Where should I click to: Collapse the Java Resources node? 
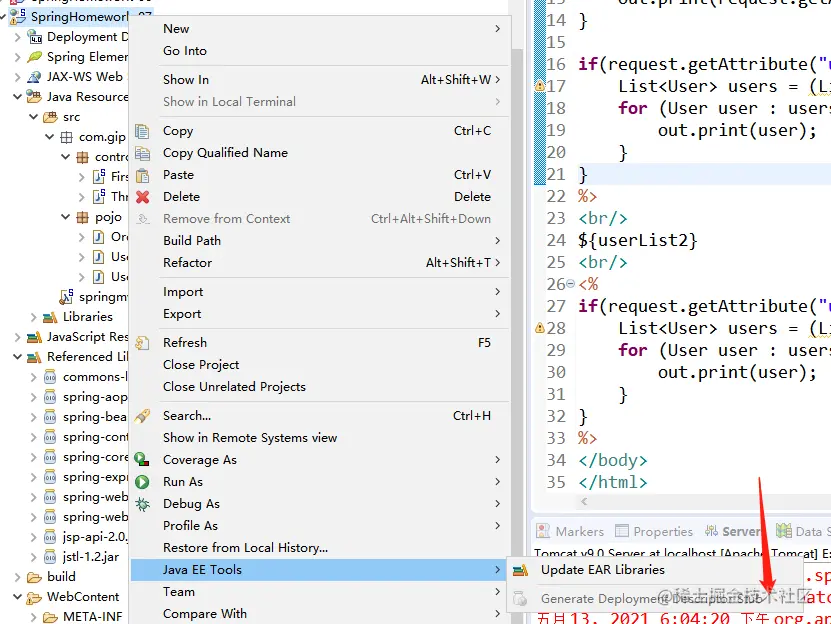pos(17,96)
